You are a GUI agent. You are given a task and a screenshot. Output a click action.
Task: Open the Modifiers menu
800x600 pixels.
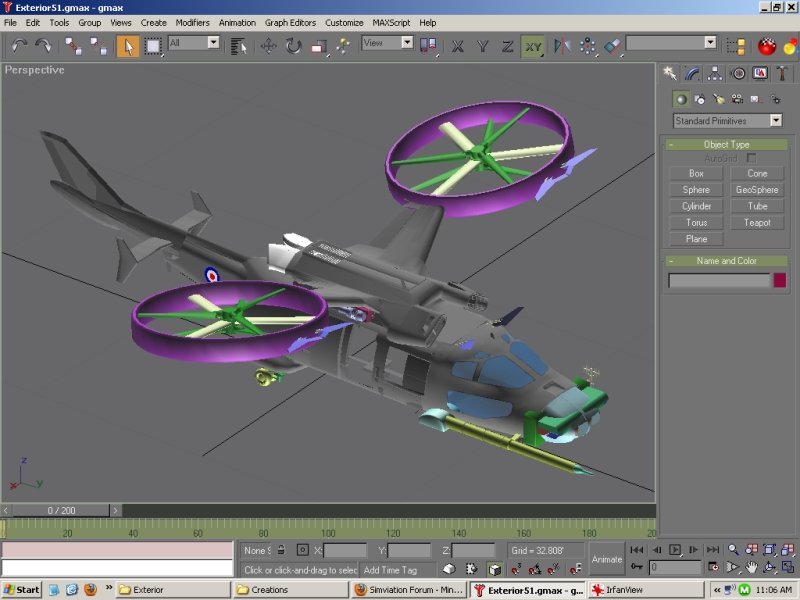192,22
